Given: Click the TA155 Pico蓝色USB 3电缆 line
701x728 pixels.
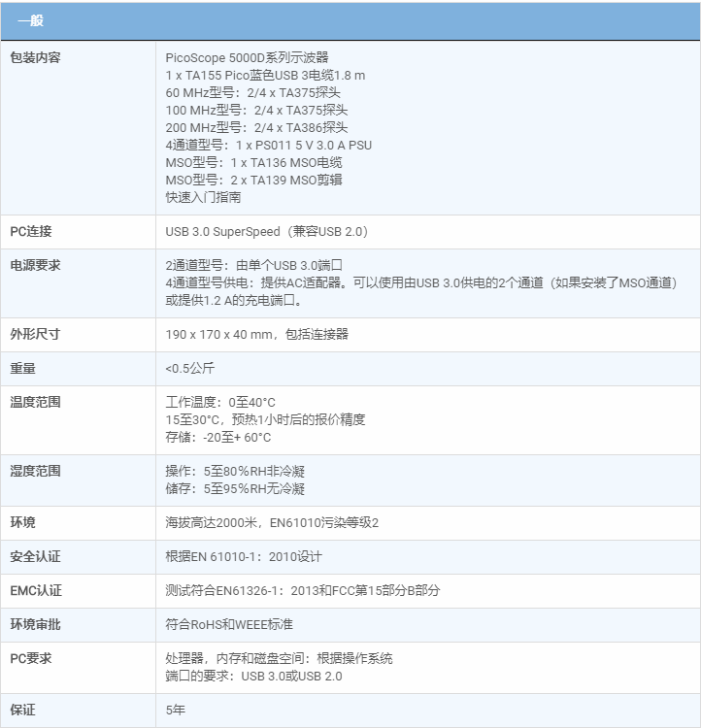Looking at the screenshot, I should pyautogui.click(x=265, y=75).
